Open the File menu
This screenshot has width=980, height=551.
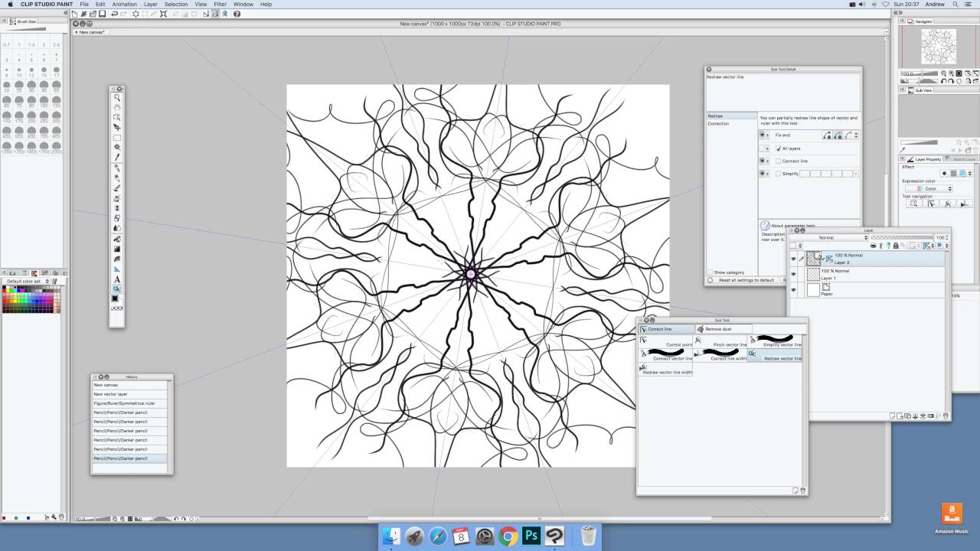(x=84, y=4)
